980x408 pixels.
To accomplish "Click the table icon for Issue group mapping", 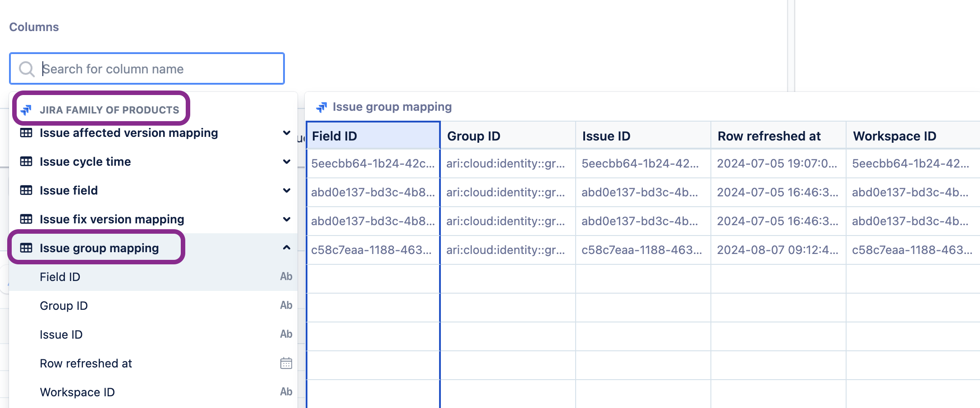I will click(26, 248).
